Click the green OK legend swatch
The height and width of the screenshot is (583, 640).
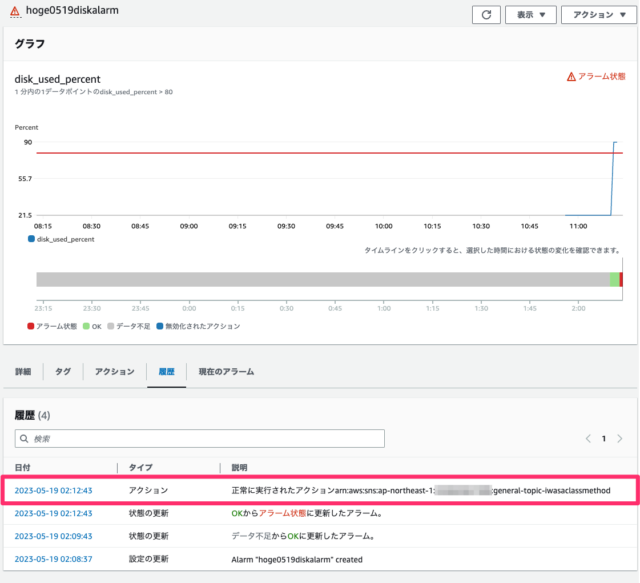point(86,326)
